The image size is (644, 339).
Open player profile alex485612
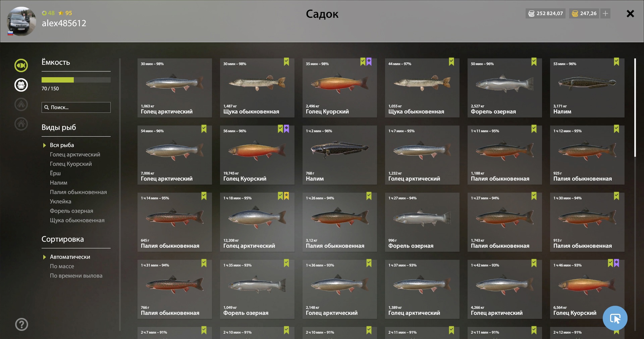pyautogui.click(x=64, y=23)
